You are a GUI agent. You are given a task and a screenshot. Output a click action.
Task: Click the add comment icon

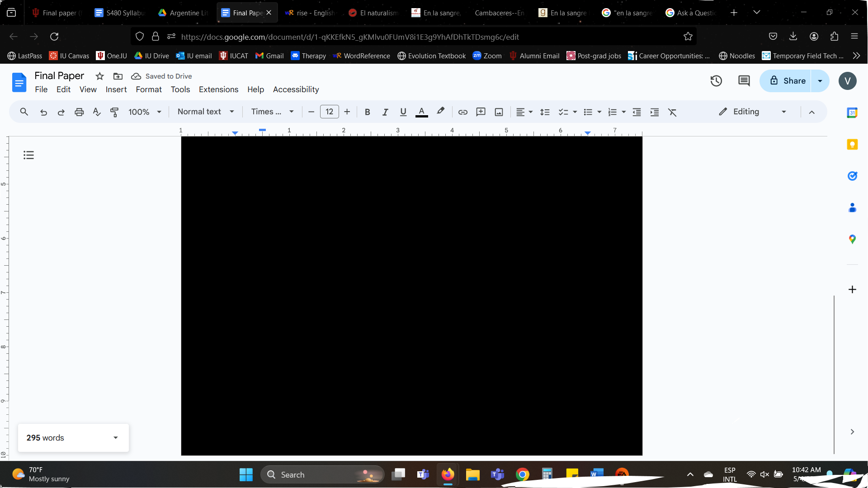click(x=481, y=112)
